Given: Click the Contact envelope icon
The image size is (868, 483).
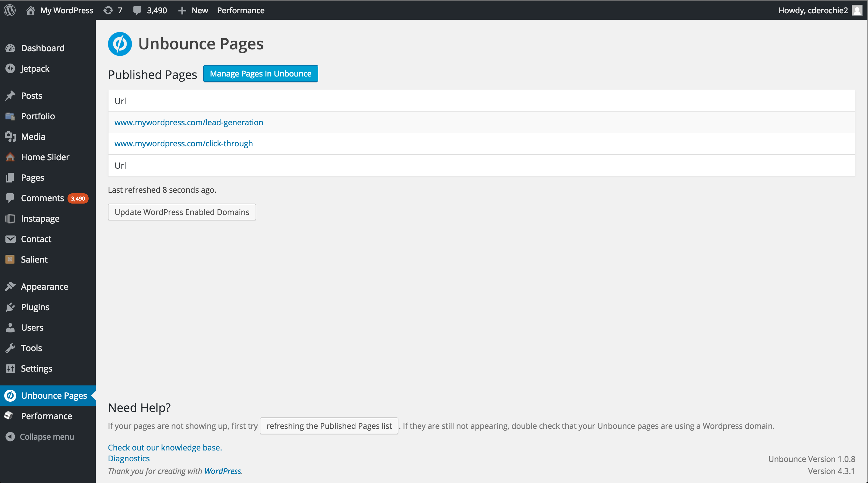Looking at the screenshot, I should tap(10, 239).
